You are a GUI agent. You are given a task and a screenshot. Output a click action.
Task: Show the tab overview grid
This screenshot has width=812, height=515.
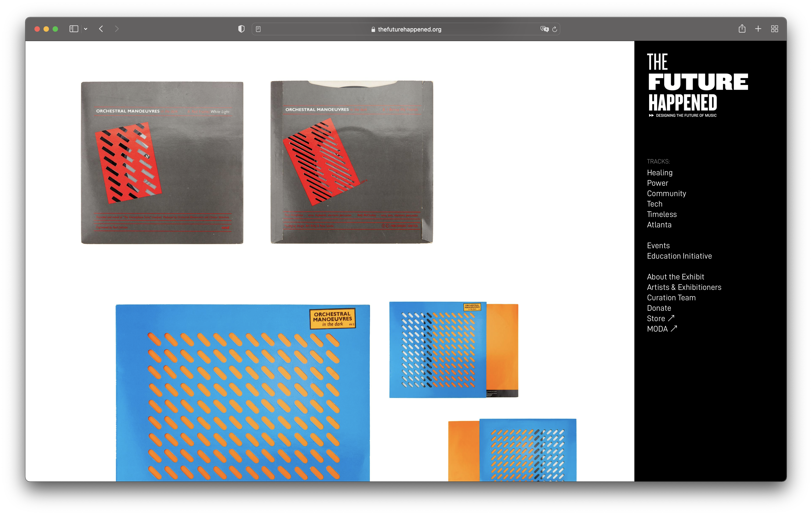pos(775,29)
